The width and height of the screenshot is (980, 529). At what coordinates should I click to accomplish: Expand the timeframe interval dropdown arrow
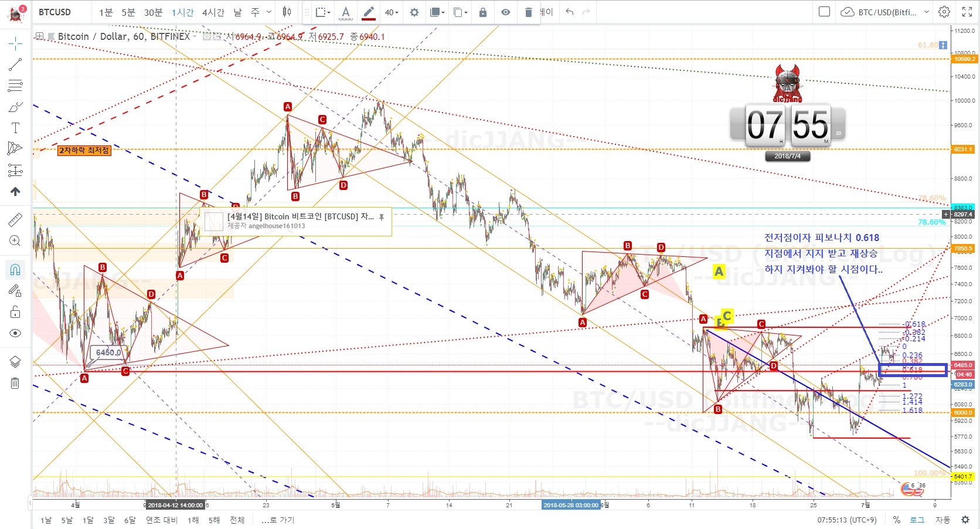(x=269, y=12)
